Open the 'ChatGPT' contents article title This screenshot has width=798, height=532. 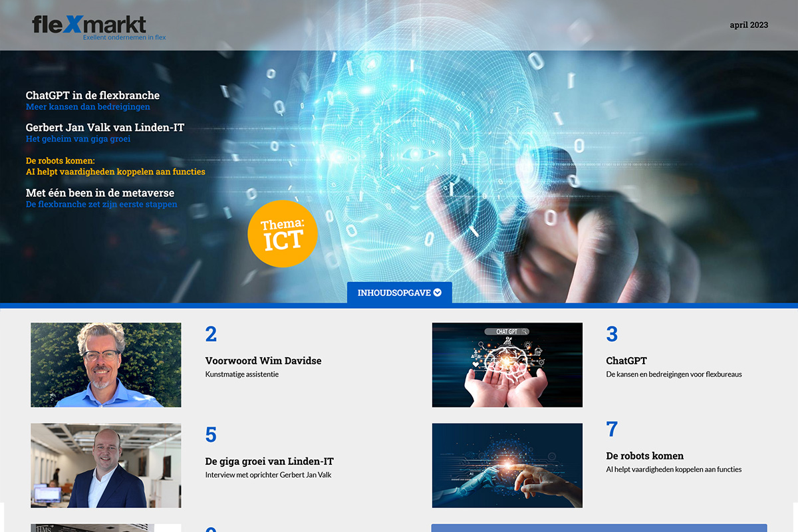pyautogui.click(x=626, y=361)
